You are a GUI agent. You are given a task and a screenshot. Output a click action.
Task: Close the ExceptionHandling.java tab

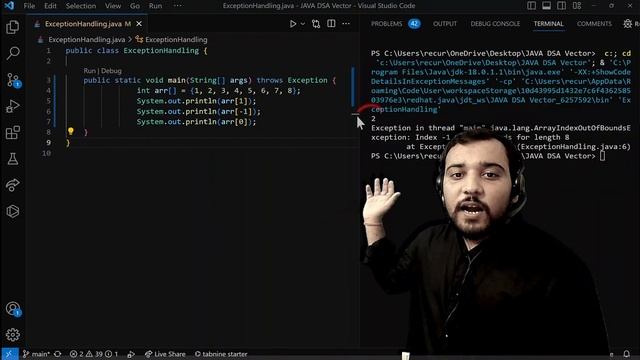pos(139,24)
